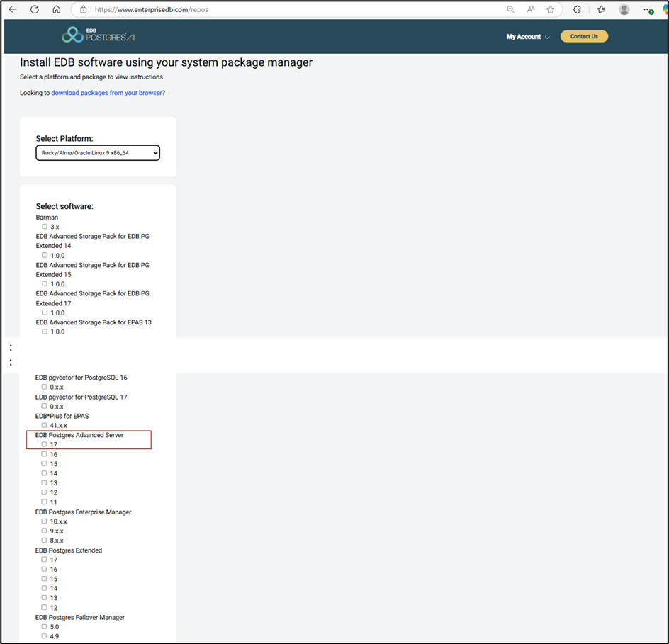Screen dimensions: 669x644
Task: Open the download packages from your browser link
Action: pos(107,93)
